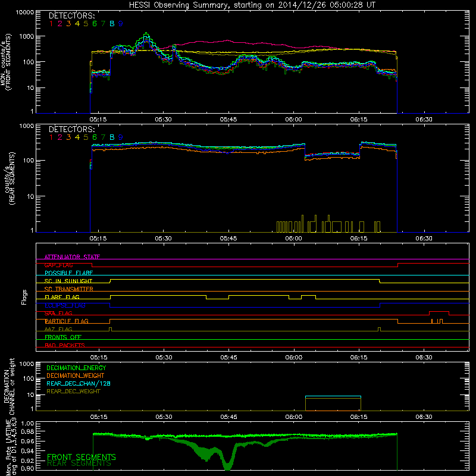Viewport: 476px width, 476px height.
Task: Click the REAR SEGMENTS livetime legend label
Action: (79, 464)
